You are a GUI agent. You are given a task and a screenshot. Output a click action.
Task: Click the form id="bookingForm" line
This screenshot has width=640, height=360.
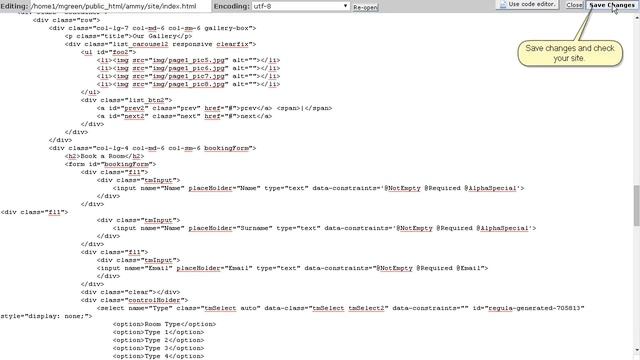[x=110, y=164]
